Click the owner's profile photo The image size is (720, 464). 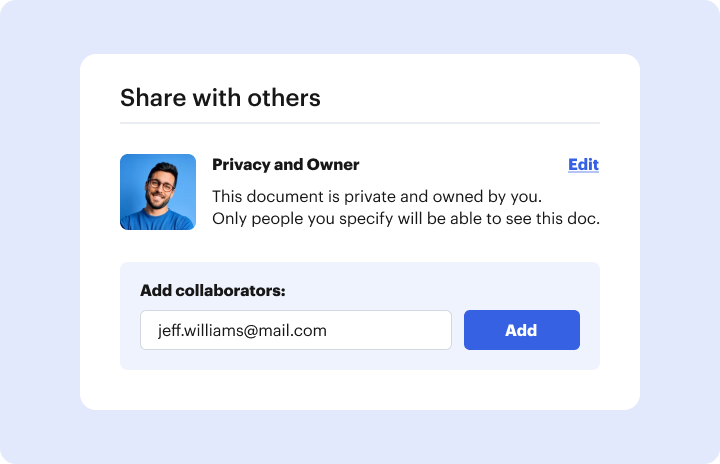[x=158, y=192]
